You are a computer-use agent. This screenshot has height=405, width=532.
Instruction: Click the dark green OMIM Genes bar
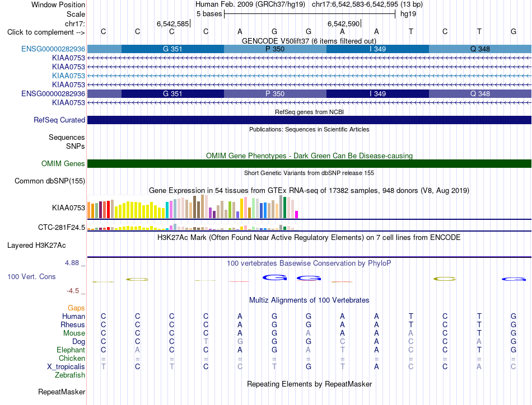pos(309,164)
